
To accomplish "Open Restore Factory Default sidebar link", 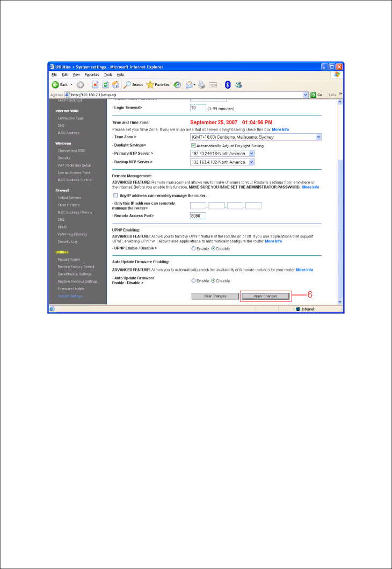I will point(76,267).
